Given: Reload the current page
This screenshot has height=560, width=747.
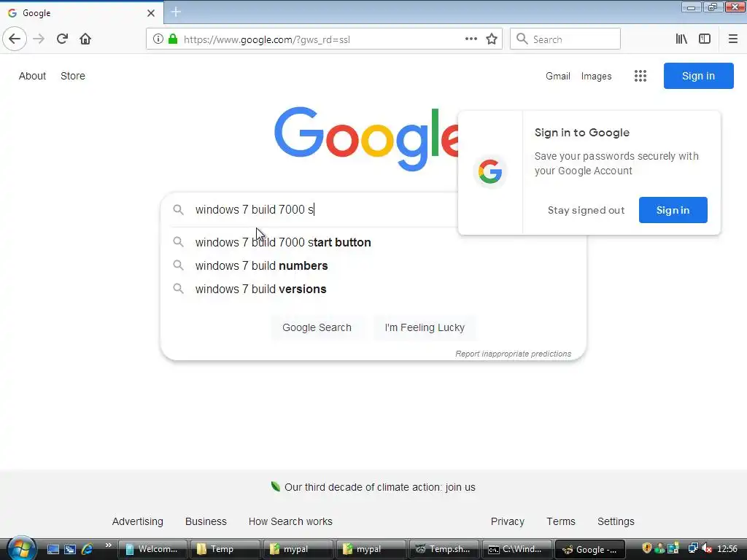Looking at the screenshot, I should coord(62,39).
